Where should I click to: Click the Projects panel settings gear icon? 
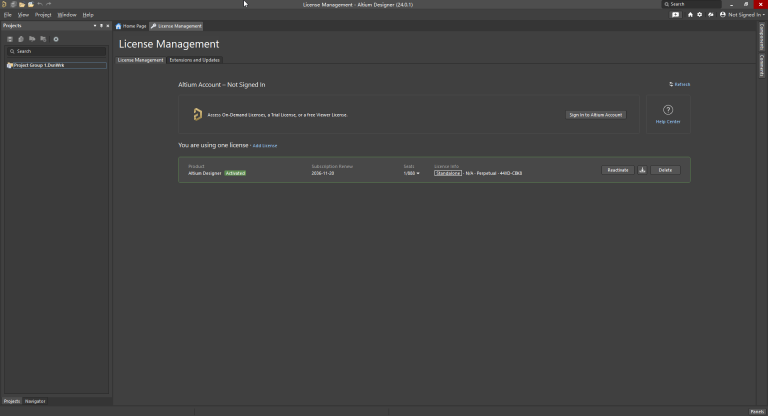[56, 39]
